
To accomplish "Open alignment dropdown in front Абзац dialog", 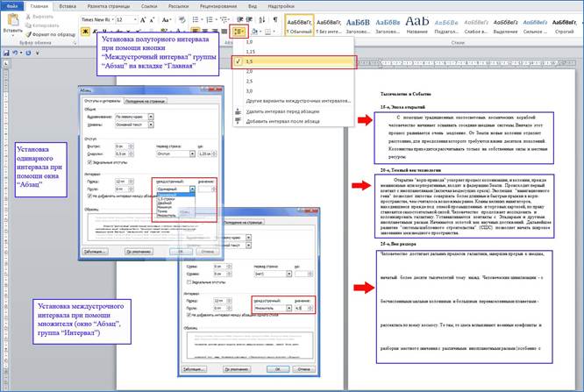I will (x=151, y=117).
